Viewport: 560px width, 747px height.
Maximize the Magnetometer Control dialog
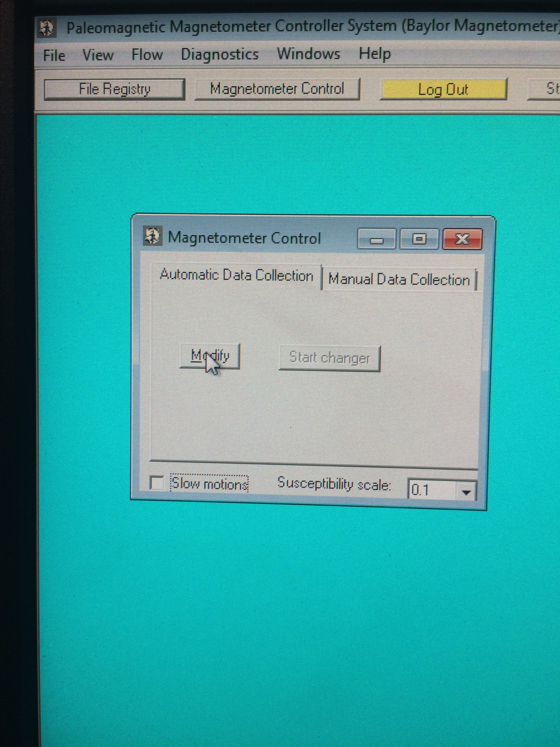coord(419,239)
